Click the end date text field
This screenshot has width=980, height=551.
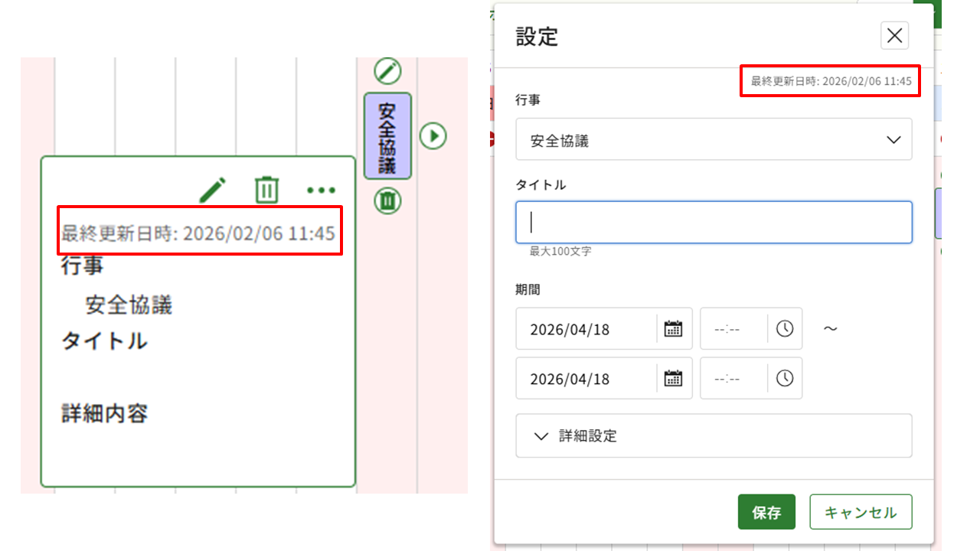pos(586,379)
